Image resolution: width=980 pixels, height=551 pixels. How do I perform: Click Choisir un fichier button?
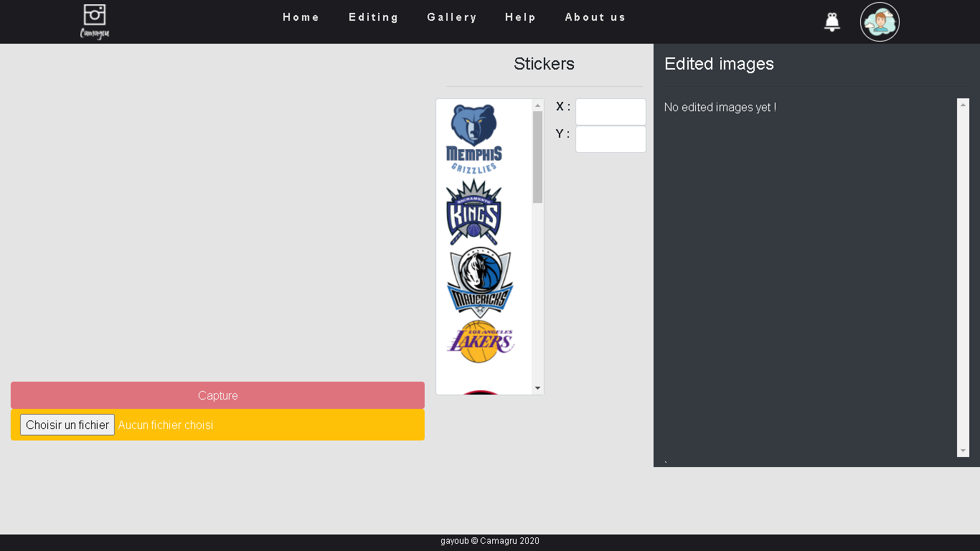67,425
